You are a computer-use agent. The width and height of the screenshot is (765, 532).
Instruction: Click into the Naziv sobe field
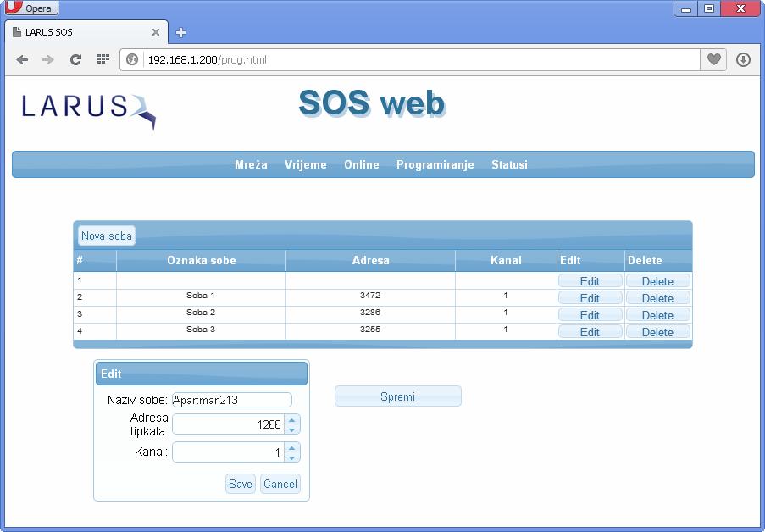tap(231, 400)
